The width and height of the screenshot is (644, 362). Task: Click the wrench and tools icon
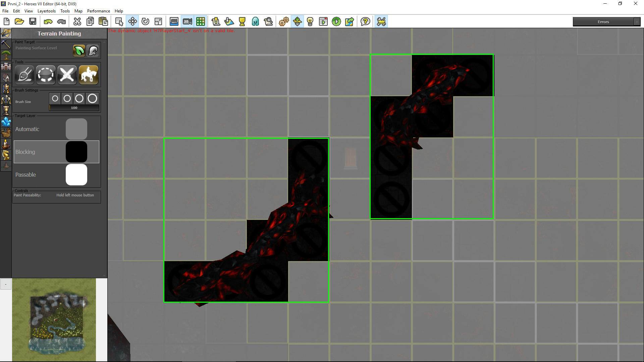[381, 22]
